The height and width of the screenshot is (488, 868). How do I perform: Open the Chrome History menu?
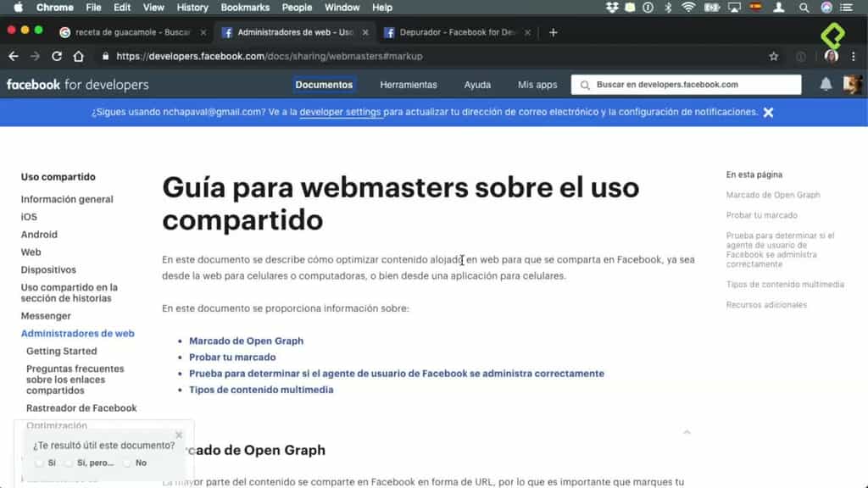tap(192, 7)
